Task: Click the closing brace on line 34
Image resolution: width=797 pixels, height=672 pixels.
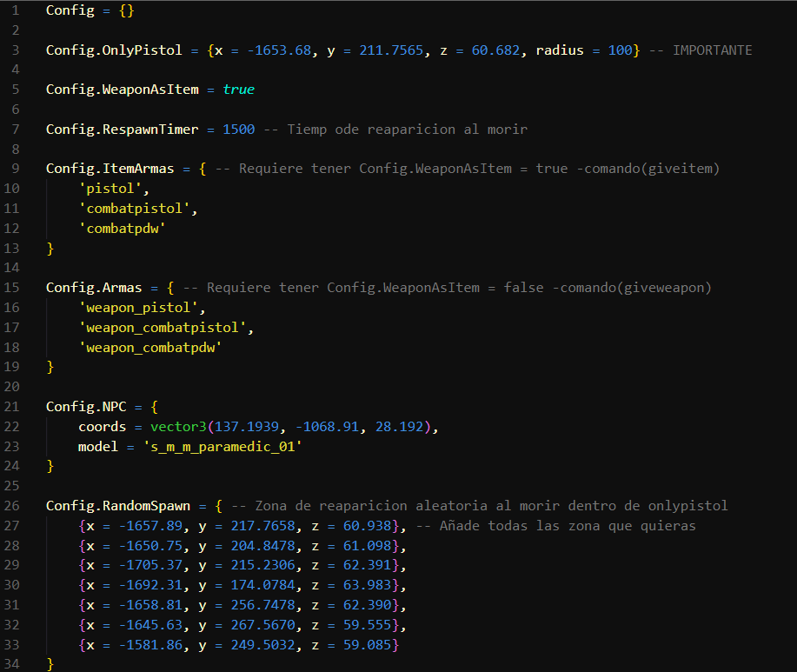Action: coord(50,664)
